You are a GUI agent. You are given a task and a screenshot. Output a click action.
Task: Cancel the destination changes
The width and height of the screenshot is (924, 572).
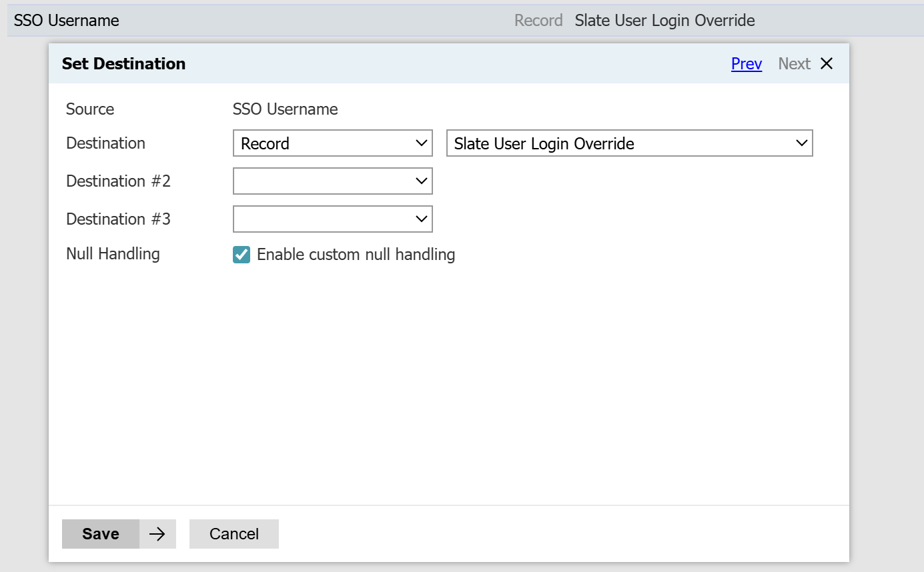pos(234,534)
